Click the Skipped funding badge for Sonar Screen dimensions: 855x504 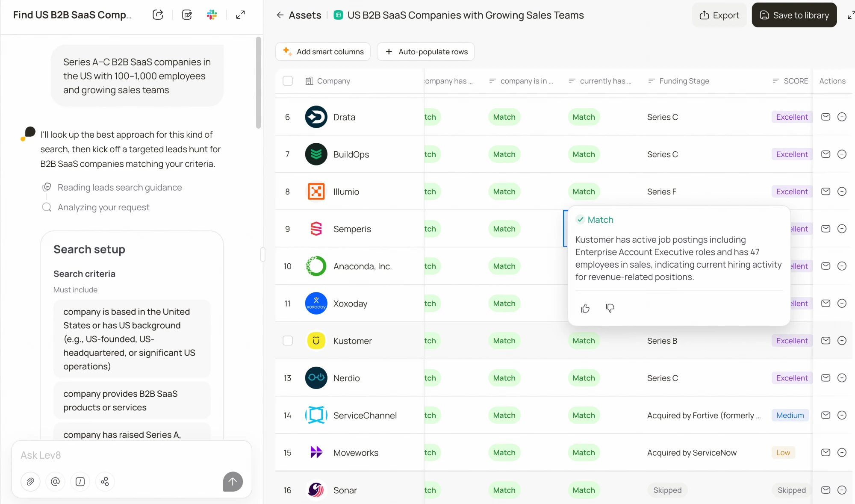click(667, 490)
